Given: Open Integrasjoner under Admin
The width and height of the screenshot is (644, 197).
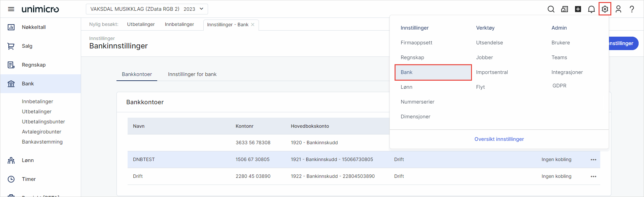Looking at the screenshot, I should 567,72.
